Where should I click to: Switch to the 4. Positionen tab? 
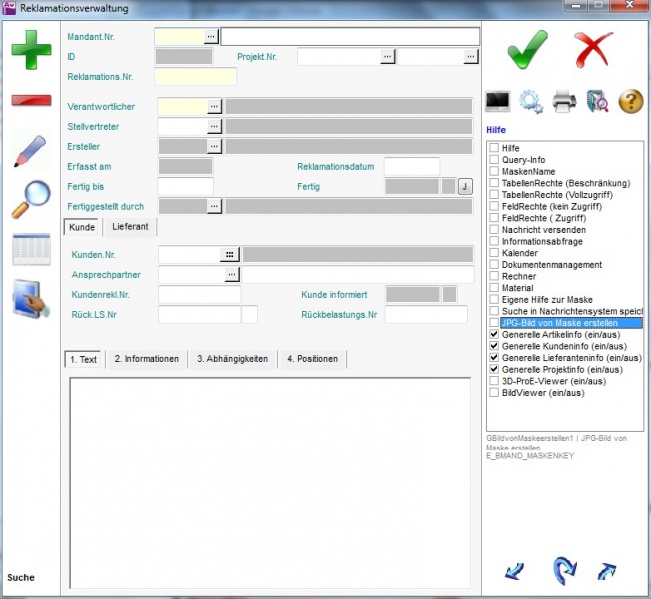coord(312,359)
